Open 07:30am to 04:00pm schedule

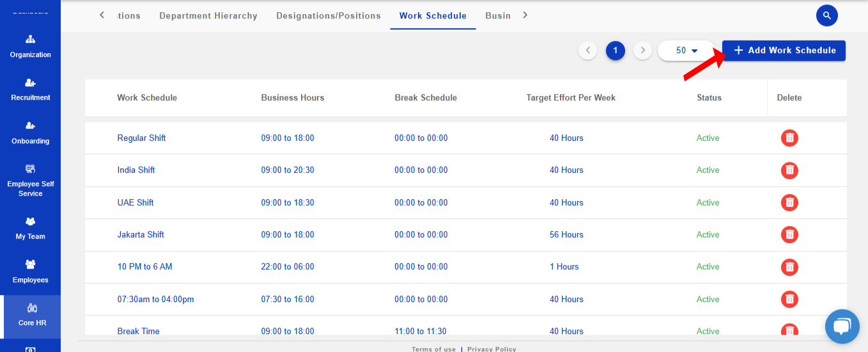[x=155, y=299]
